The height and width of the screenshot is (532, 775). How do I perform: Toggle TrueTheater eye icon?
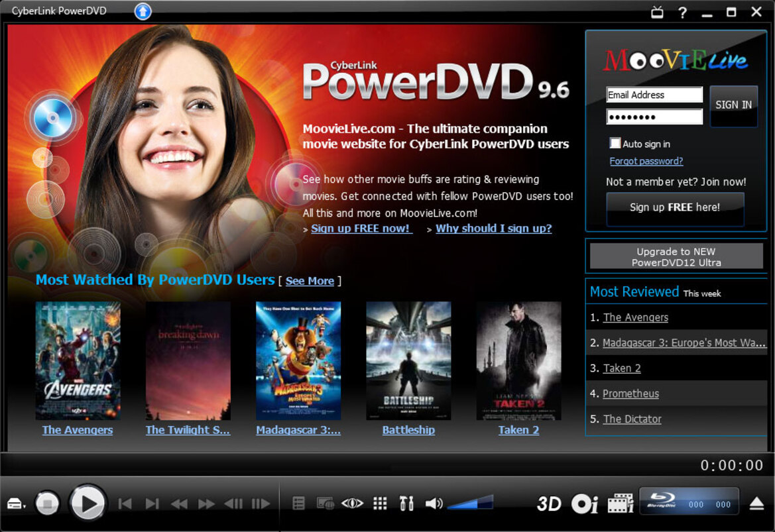point(352,504)
